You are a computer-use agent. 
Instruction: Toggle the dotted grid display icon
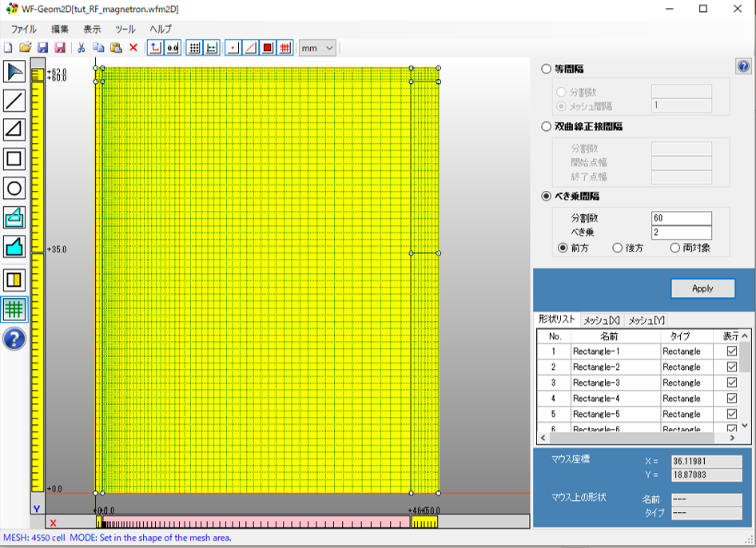tap(194, 48)
